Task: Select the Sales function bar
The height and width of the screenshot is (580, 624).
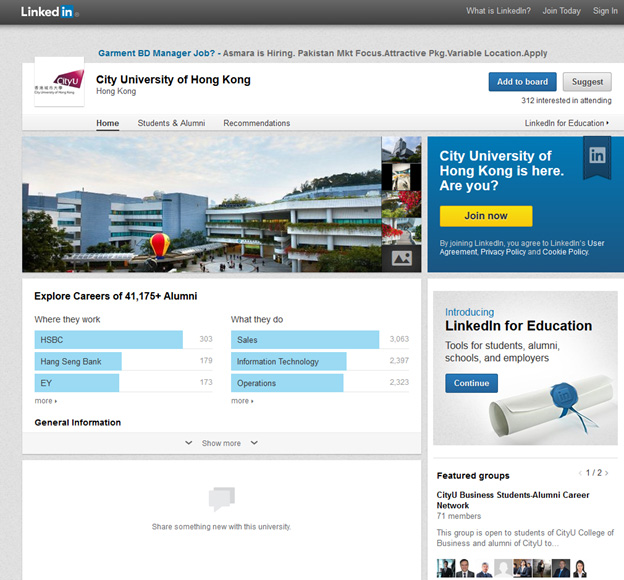Action: click(x=305, y=340)
